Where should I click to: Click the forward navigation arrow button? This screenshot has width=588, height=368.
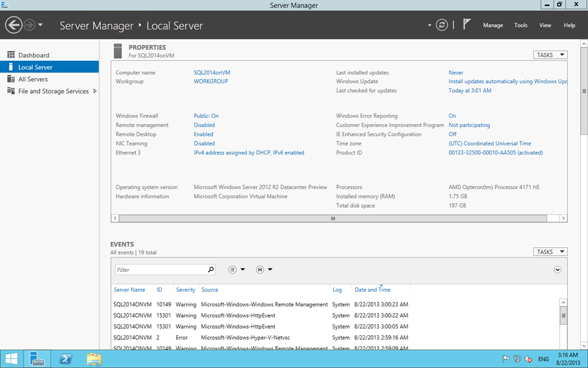[x=29, y=25]
